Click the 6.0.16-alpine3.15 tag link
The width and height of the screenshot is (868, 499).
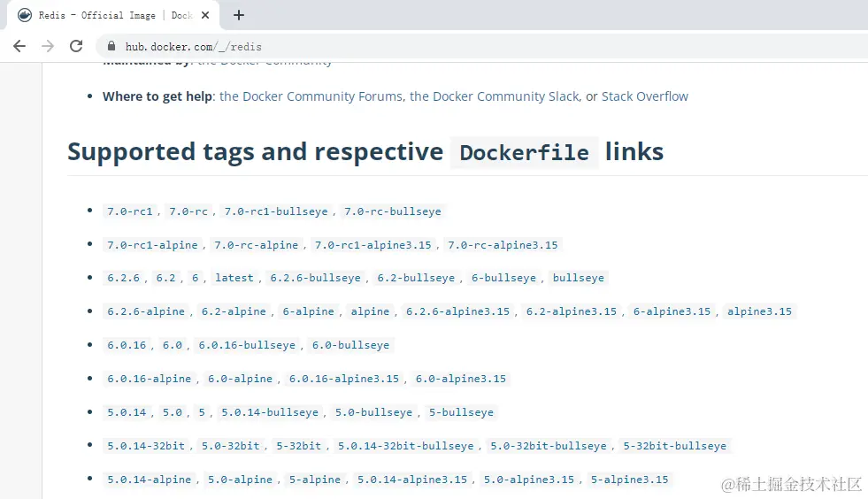coord(344,379)
